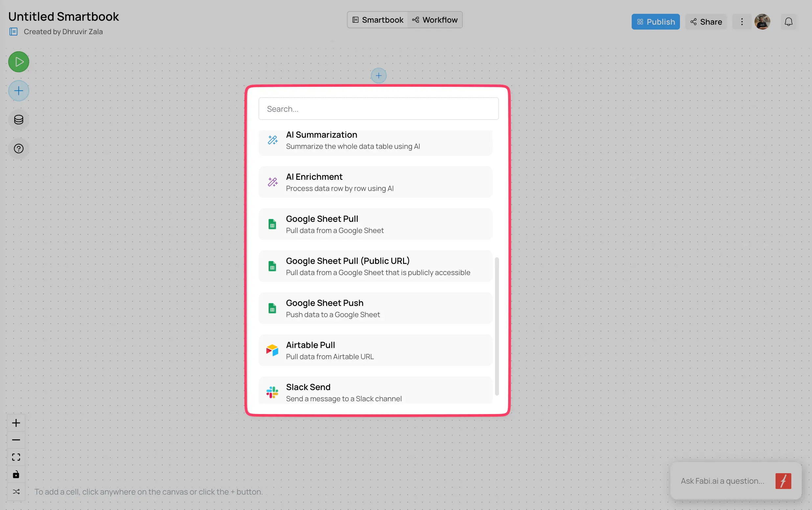Click the green run play button
The image size is (812, 510).
click(x=18, y=62)
